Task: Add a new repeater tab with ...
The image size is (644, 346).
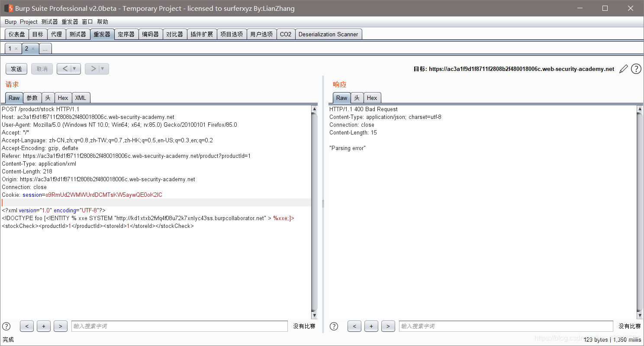Action: click(x=45, y=49)
